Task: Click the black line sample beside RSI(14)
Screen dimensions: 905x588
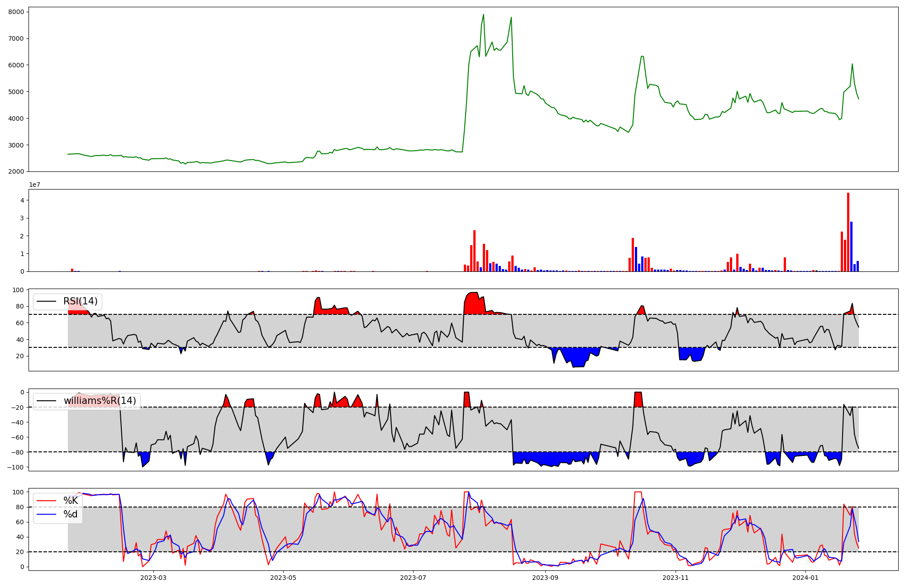Action: click(47, 301)
